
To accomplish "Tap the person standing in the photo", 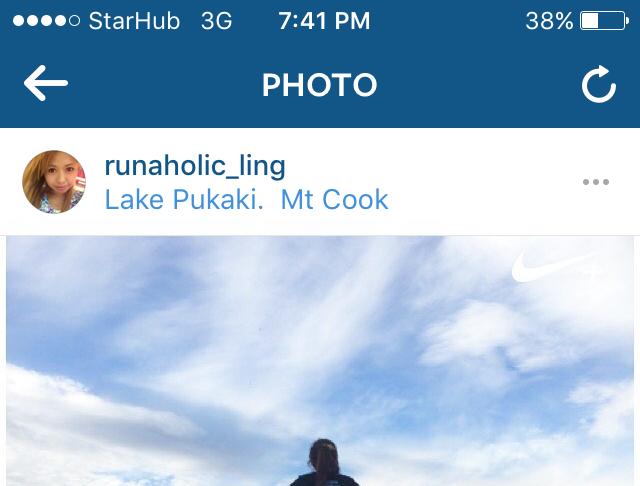I will (x=324, y=462).
